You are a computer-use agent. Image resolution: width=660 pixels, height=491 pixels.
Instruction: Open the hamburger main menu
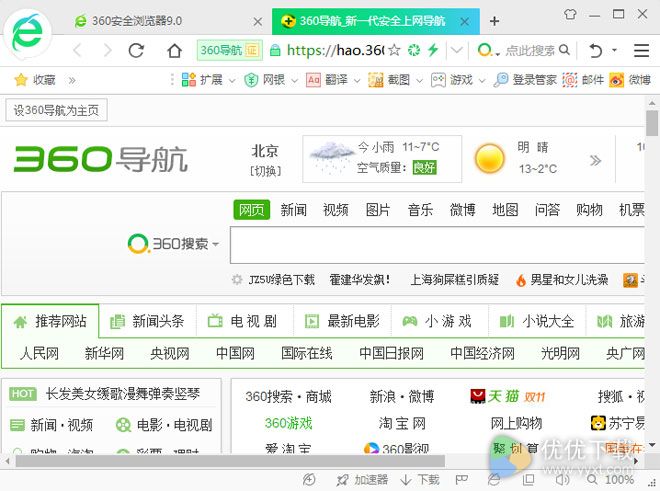coord(641,51)
